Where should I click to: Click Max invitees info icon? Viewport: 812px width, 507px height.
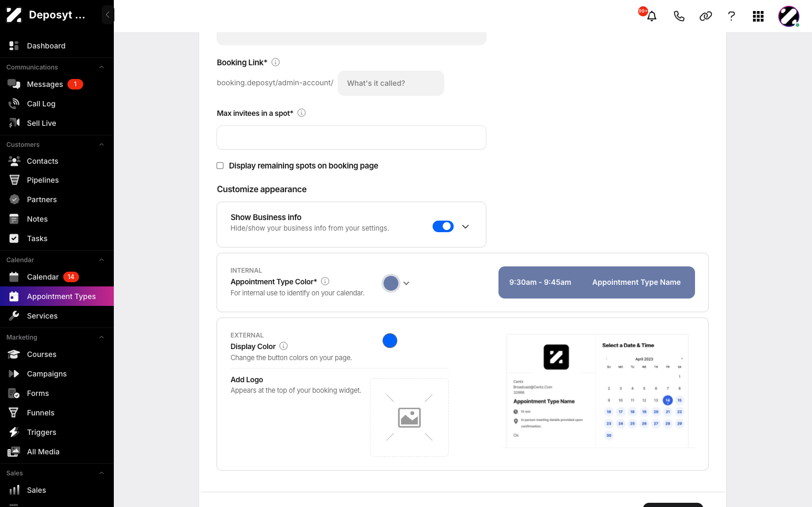pos(301,113)
